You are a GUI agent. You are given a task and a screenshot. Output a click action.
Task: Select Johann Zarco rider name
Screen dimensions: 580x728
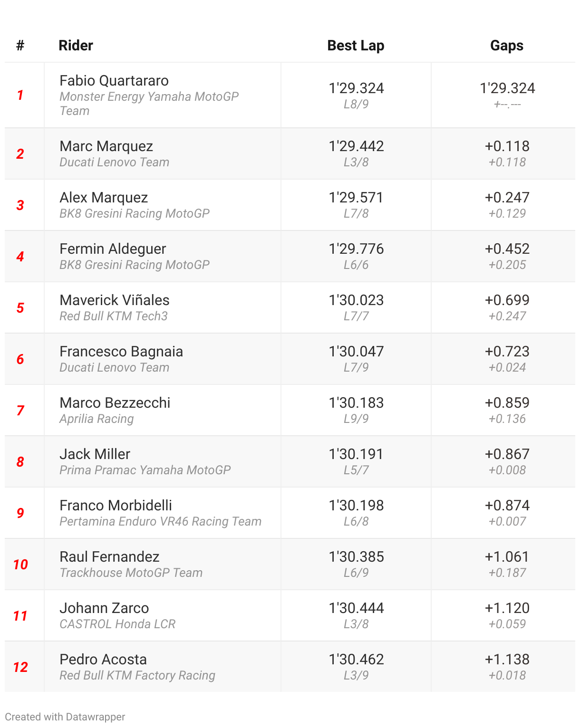point(104,608)
